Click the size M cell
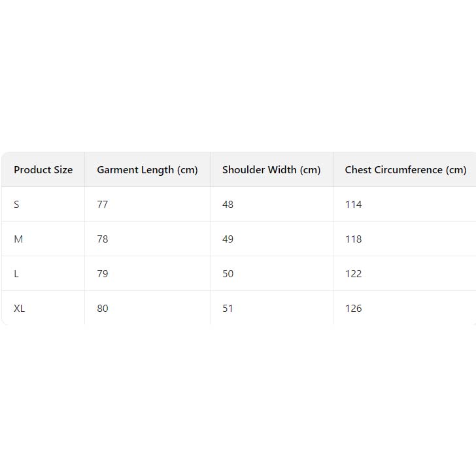This screenshot has width=476, height=476. (18, 239)
